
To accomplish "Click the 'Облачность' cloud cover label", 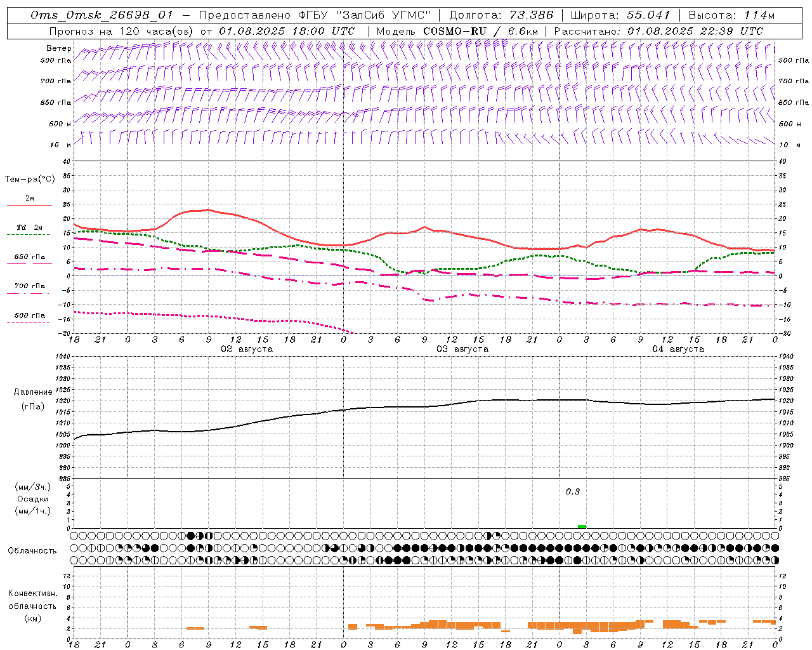I will point(32,551).
